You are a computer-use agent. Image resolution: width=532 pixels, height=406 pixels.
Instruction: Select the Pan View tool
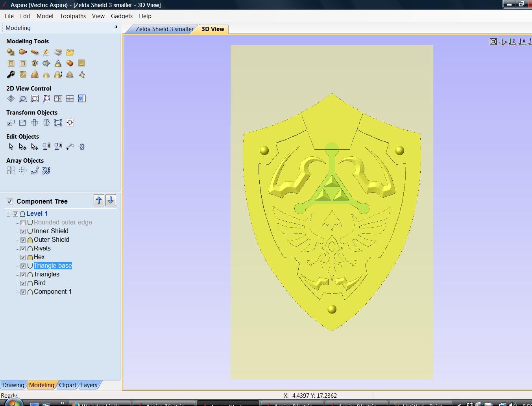tap(11, 98)
